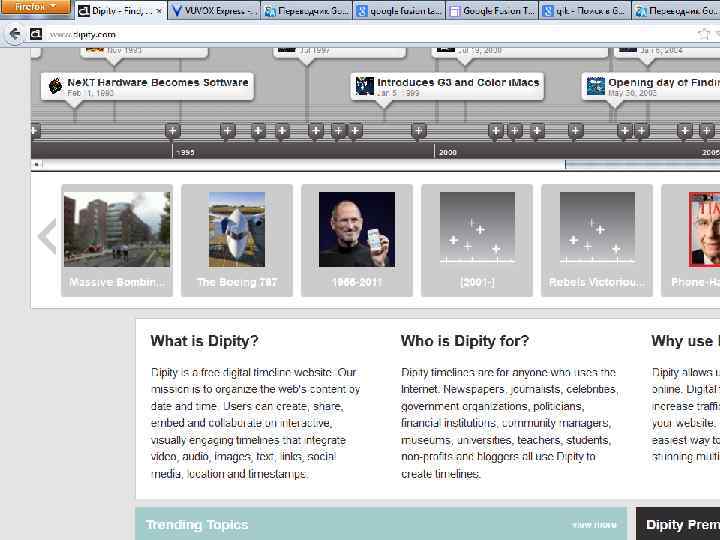Click the small arrow at scrollbar start
Screen dimensions: 720x540
coord(36,164)
